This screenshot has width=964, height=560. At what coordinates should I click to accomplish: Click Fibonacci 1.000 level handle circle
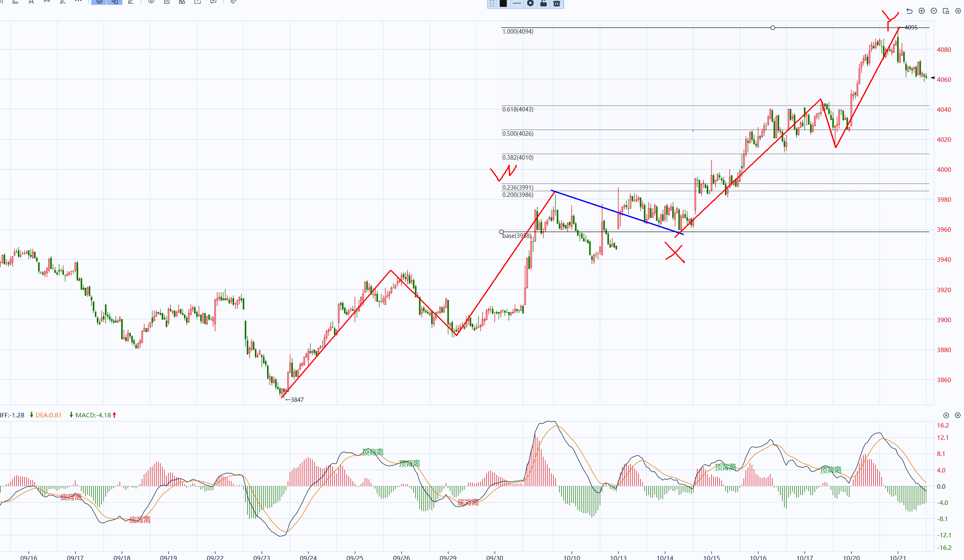point(773,28)
